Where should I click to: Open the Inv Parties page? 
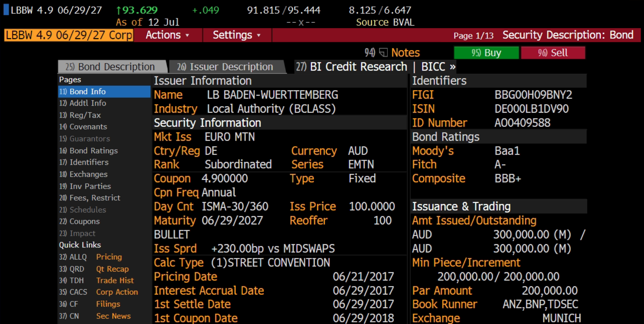pyautogui.click(x=104, y=186)
